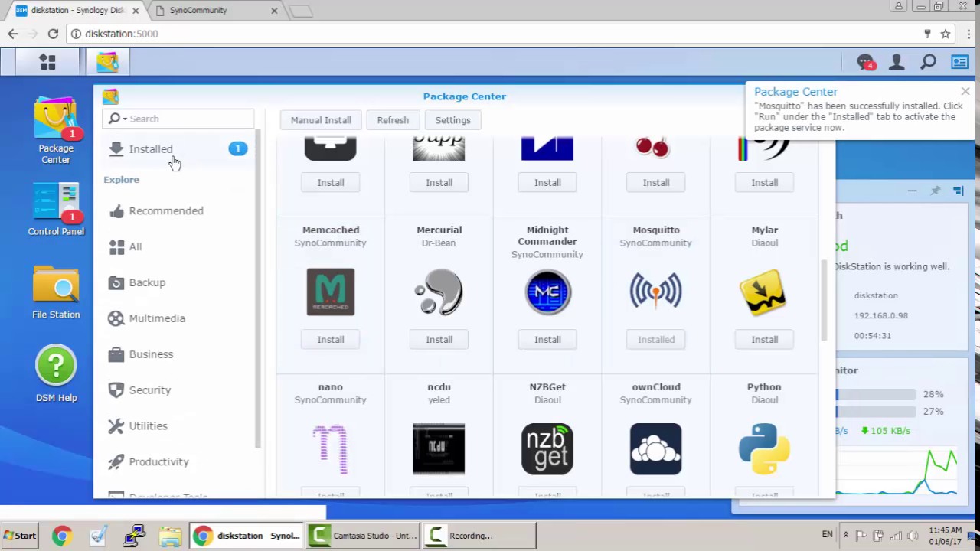
Task: Click the Installed button under Mosquitto
Action: tap(656, 339)
